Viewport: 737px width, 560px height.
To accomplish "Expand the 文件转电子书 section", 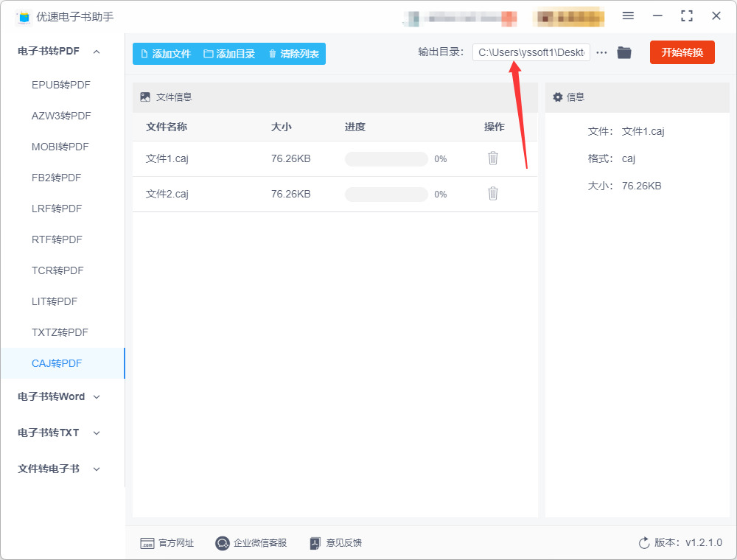I will (58, 469).
